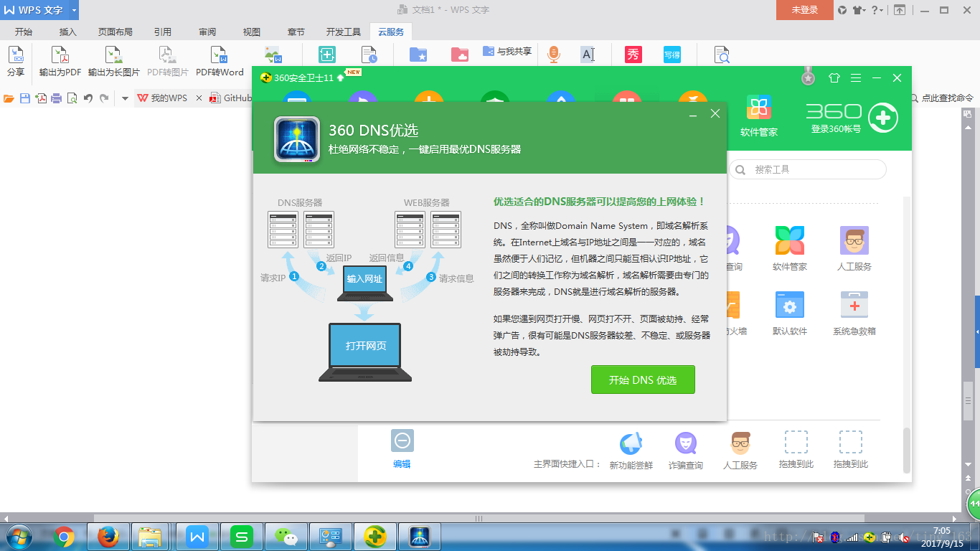Click 点此查找命令 command search
Viewport: 980px width, 551px height.
(x=942, y=98)
